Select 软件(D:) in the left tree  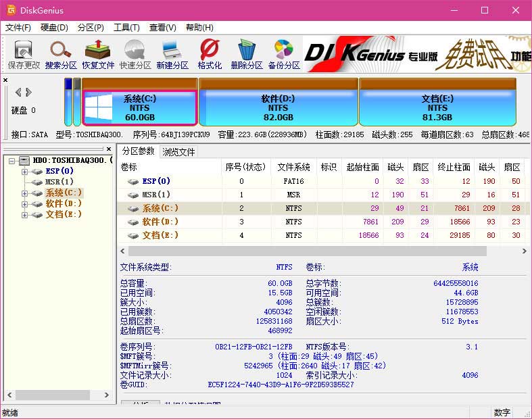pos(64,203)
